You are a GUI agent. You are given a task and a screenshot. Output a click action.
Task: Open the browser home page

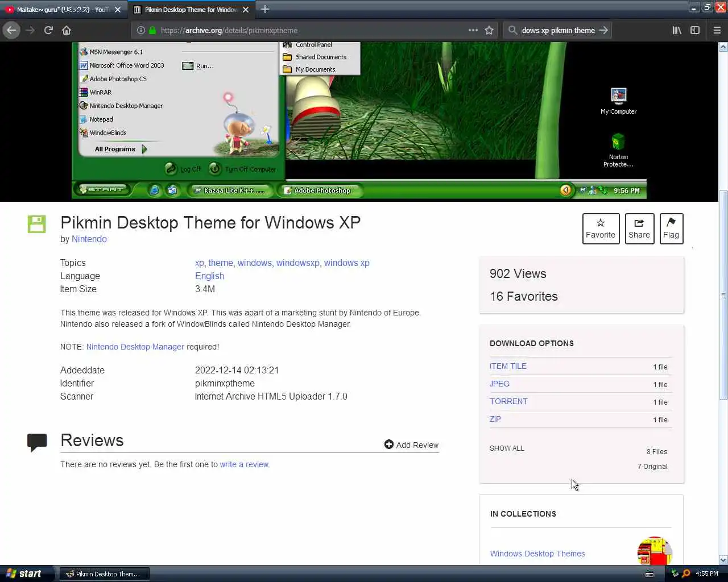[67, 30]
